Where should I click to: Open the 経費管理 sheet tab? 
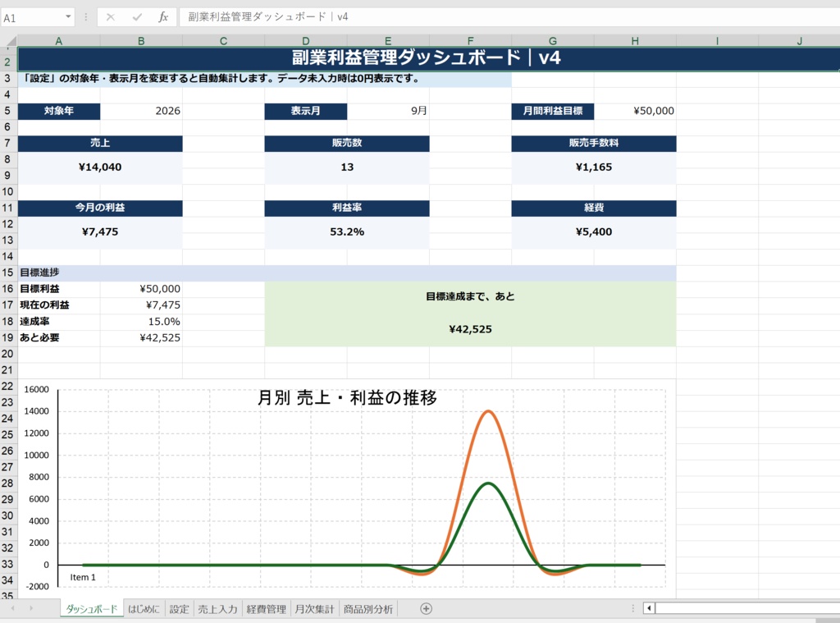267,609
